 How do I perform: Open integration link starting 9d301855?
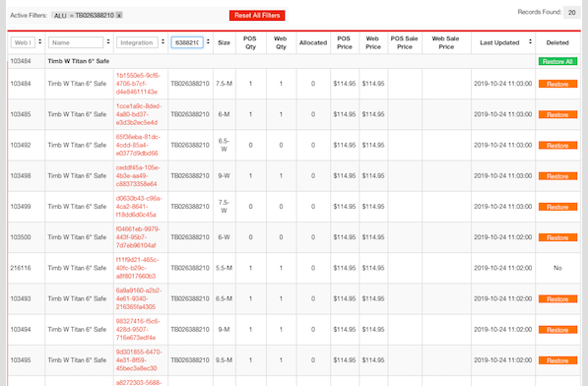pos(139,360)
